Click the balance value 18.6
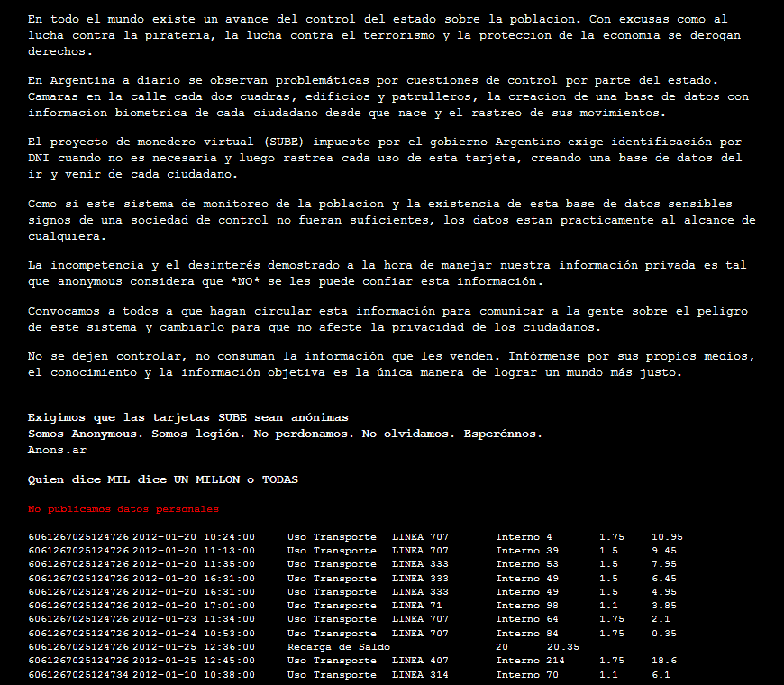Image resolution: width=784 pixels, height=685 pixels. (664, 661)
